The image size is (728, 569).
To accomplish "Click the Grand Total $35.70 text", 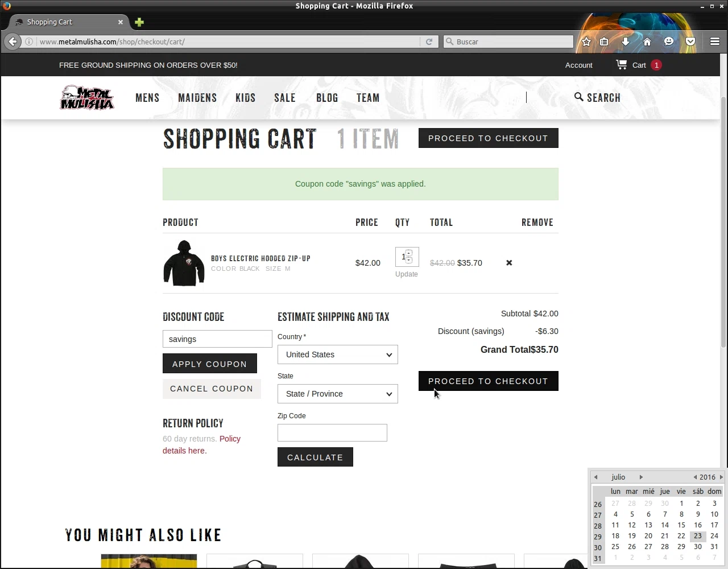I will tap(519, 349).
